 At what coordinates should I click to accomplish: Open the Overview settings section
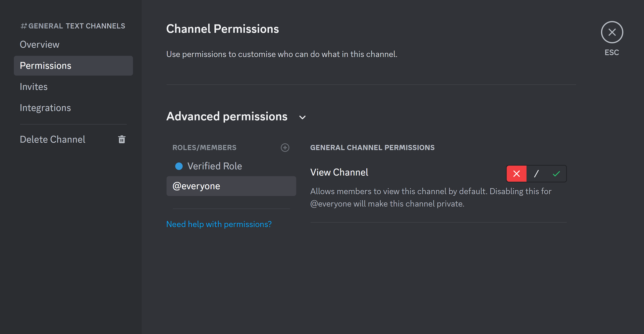[40, 45]
